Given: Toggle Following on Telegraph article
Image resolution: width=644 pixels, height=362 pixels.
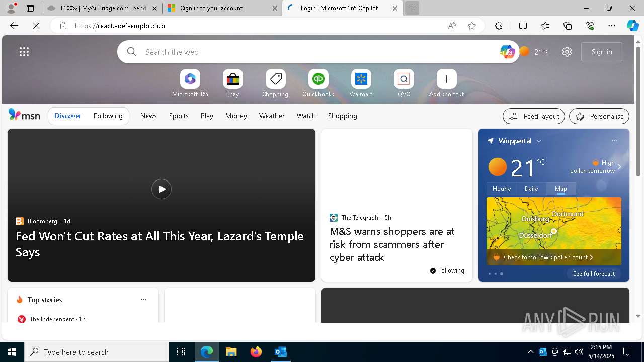Looking at the screenshot, I should click(x=447, y=270).
